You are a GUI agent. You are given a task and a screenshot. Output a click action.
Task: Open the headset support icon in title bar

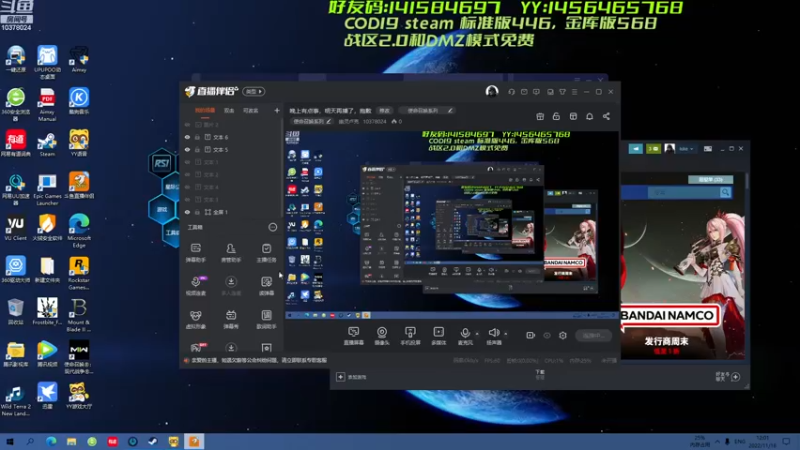click(x=511, y=92)
